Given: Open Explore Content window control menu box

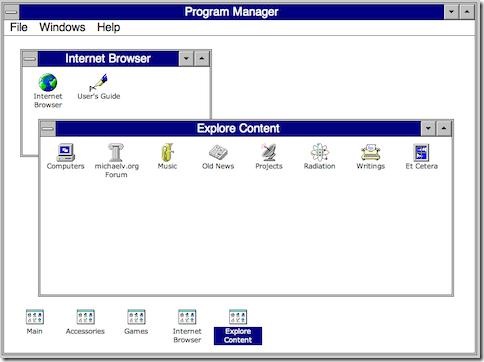Looking at the screenshot, I should coord(48,129).
